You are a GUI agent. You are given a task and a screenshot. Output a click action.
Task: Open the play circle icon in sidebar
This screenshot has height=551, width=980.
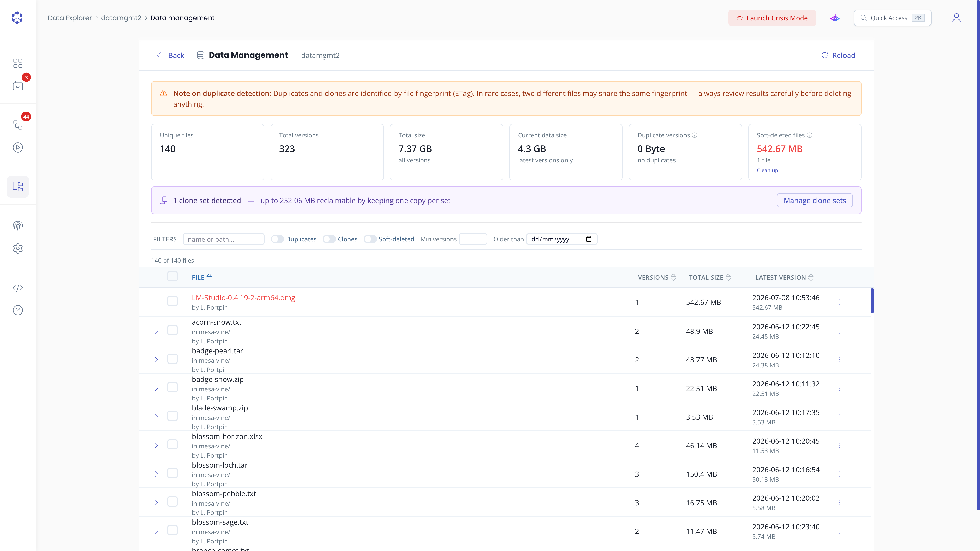(18, 147)
